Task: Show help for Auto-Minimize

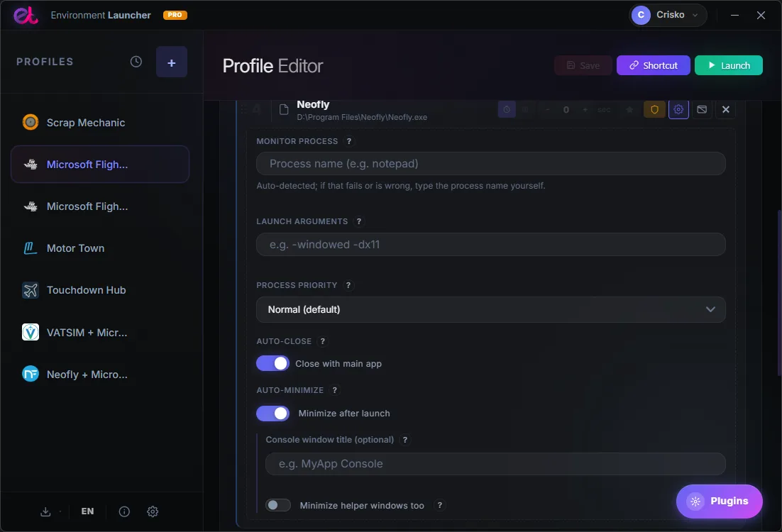Action: click(335, 390)
